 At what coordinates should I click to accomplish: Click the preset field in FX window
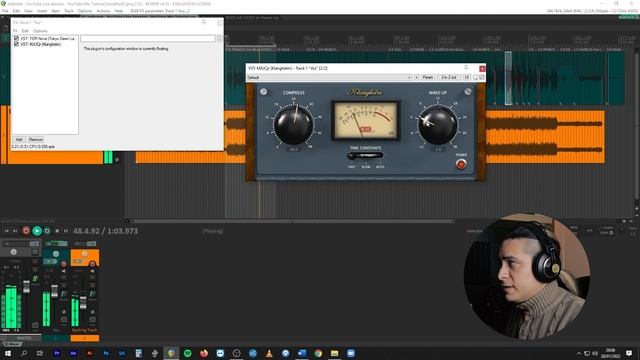148,38
